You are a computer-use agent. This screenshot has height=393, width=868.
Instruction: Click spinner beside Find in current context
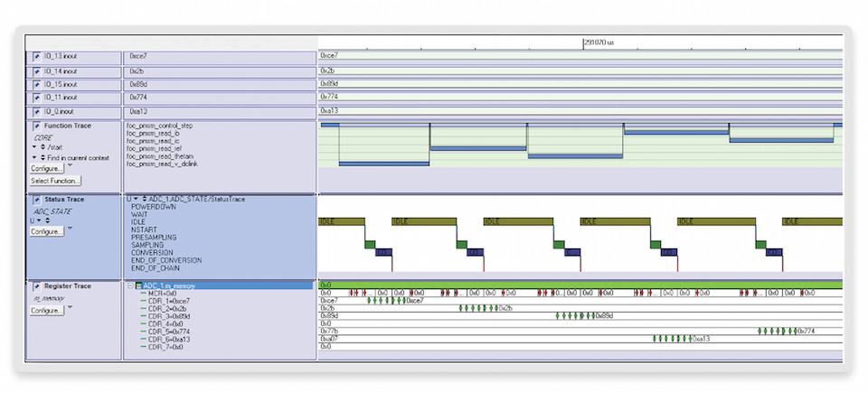[x=42, y=158]
